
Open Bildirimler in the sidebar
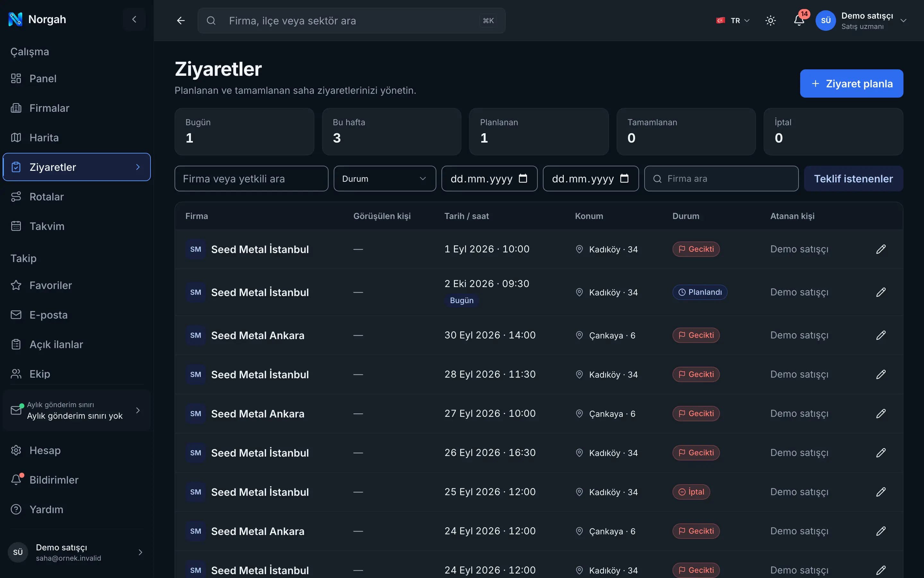(x=76, y=480)
